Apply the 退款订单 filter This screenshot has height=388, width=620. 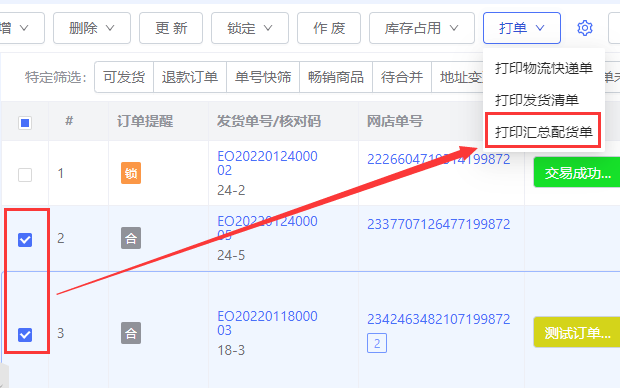click(190, 77)
